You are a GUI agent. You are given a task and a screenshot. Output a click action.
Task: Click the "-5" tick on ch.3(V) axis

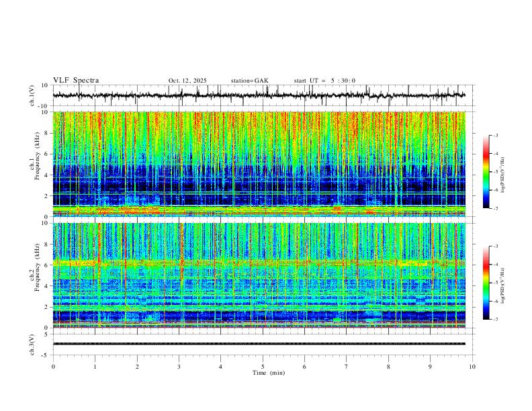point(45,355)
